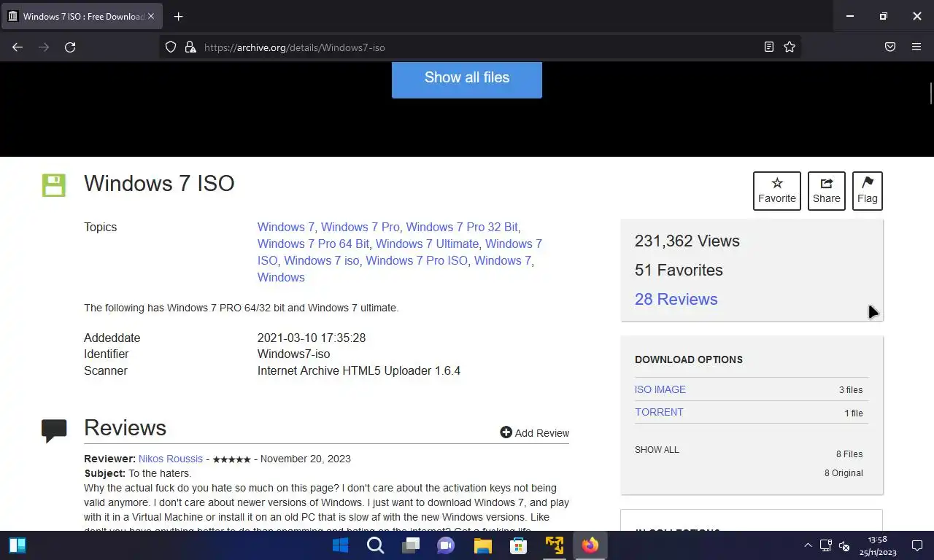Open the Firefox hamburger menu

tap(916, 47)
